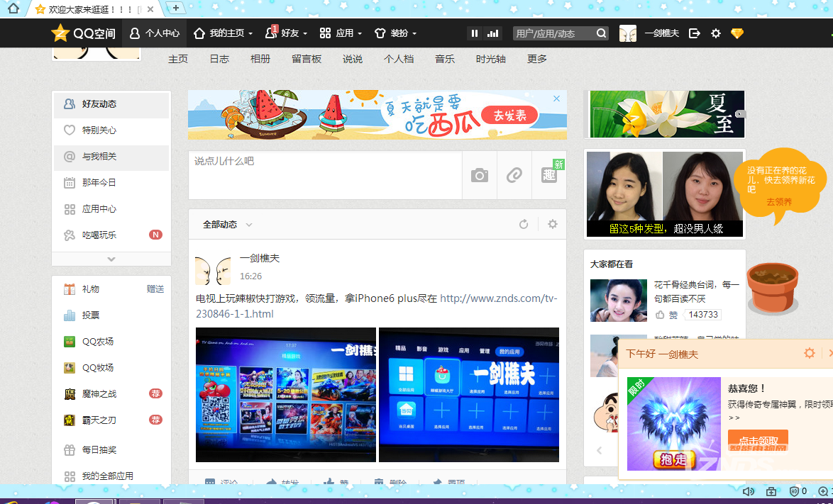
Task: Click the search magnifier icon
Action: 601,33
